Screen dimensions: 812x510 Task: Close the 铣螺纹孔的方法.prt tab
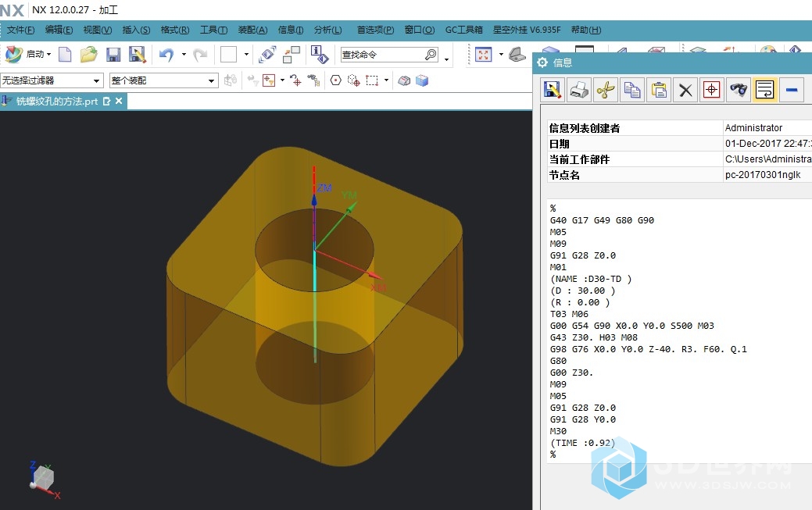coord(119,101)
